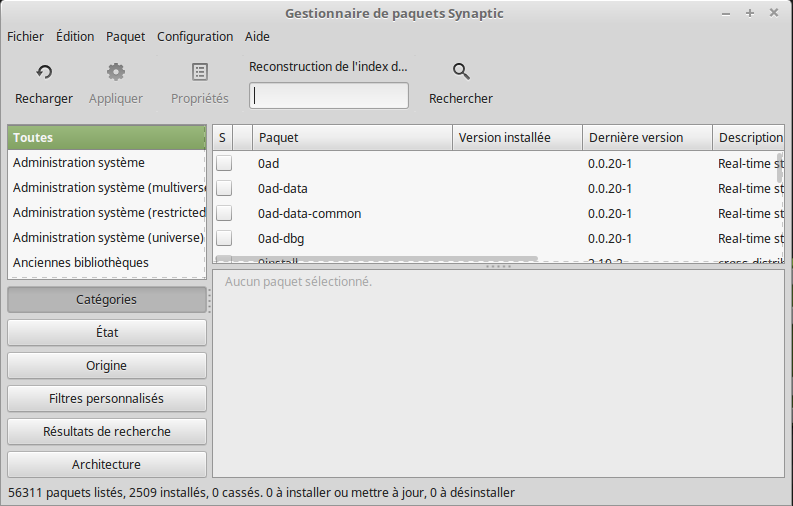The image size is (793, 506).
Task: Click the status bar package count text
Action: [261, 492]
